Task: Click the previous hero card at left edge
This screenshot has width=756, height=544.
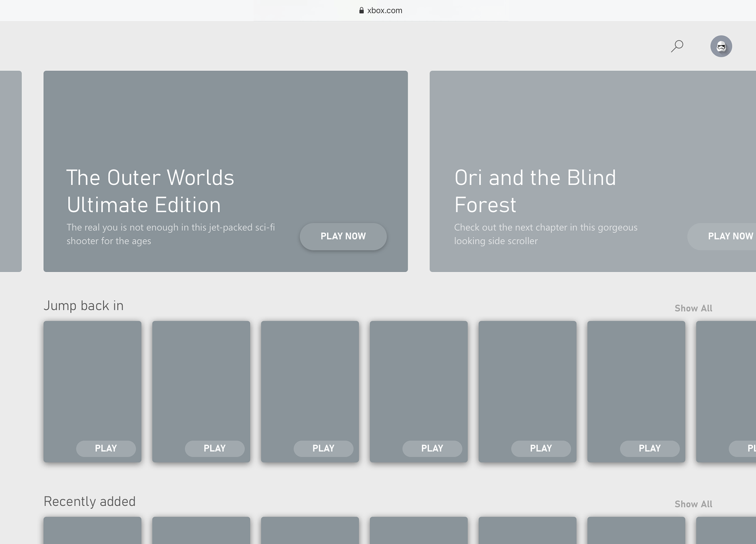Action: (11, 171)
